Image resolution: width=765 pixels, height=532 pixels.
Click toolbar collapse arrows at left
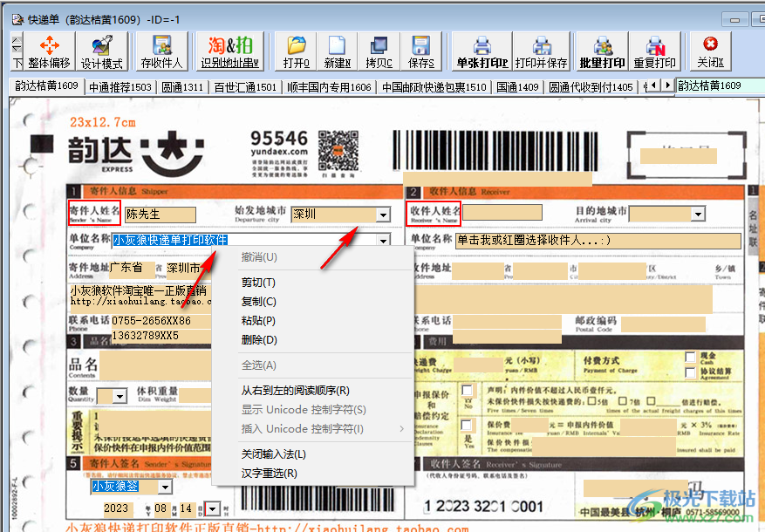coord(17,44)
